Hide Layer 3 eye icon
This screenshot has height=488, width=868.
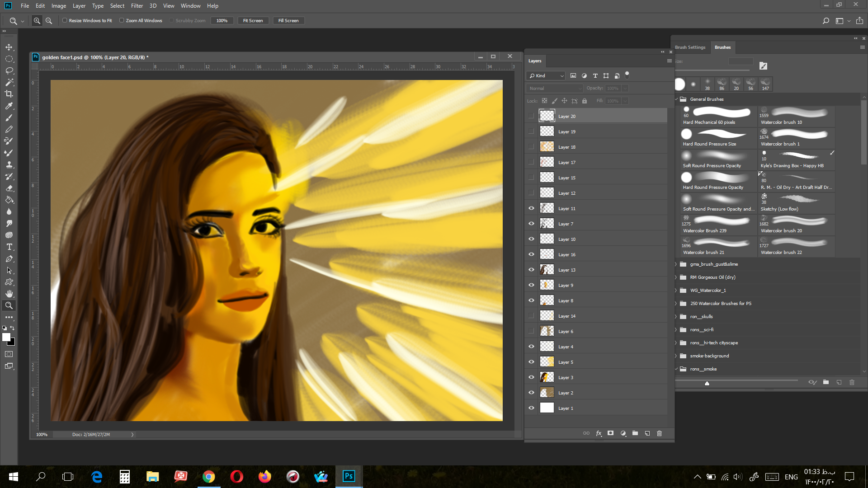tap(531, 377)
